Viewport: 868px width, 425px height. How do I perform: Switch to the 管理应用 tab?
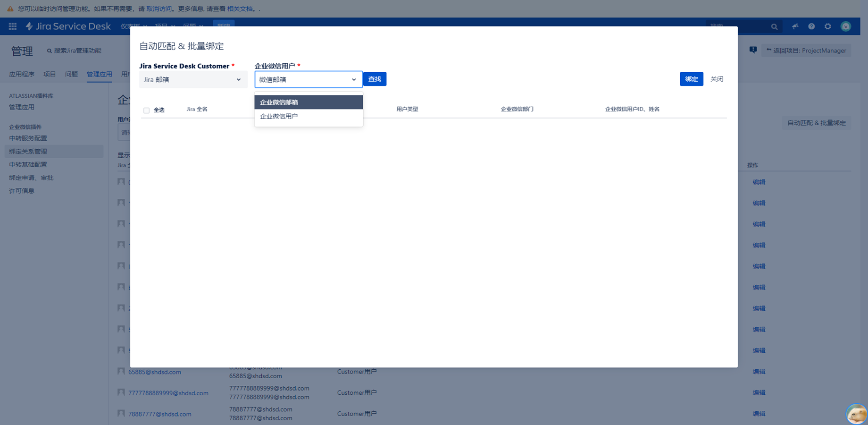pos(99,74)
